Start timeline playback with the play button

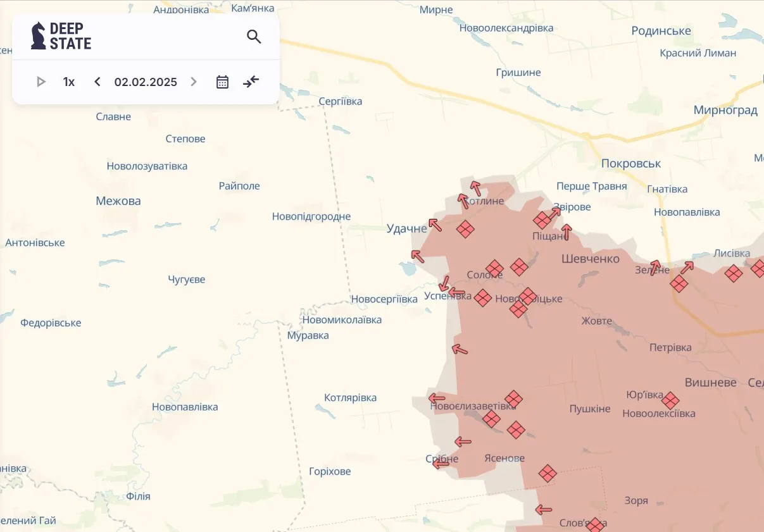tap(41, 82)
